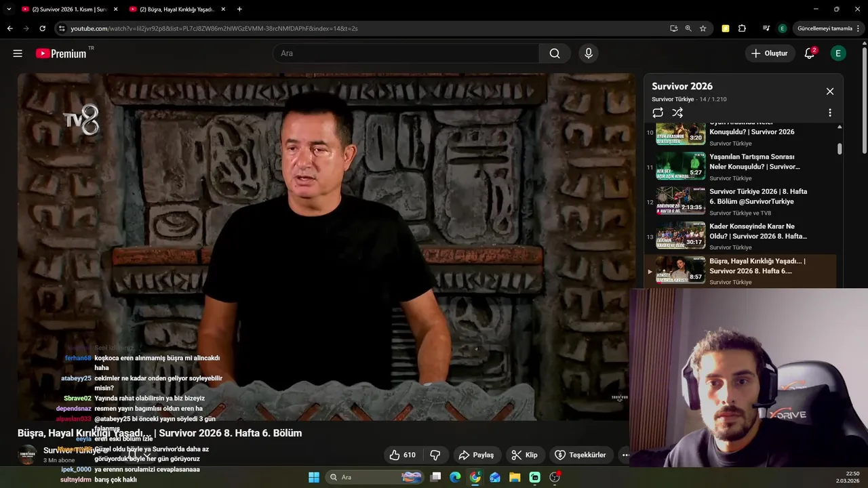The height and width of the screenshot is (488, 868).
Task: Run search with the magnifier button
Action: 555,54
